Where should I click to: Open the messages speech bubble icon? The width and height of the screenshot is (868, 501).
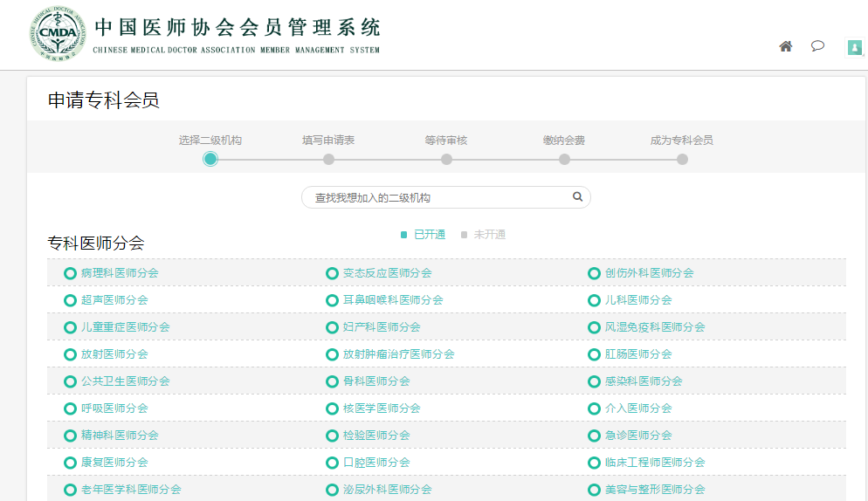(x=817, y=46)
